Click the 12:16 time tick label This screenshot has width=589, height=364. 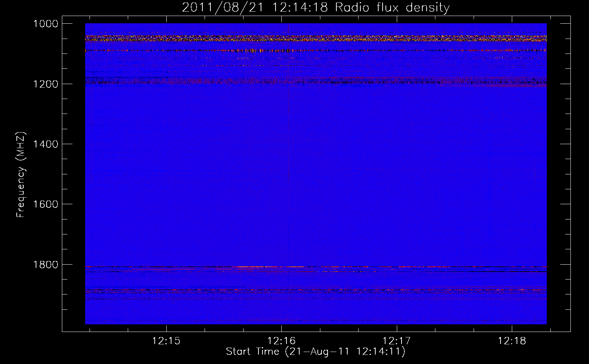[281, 341]
